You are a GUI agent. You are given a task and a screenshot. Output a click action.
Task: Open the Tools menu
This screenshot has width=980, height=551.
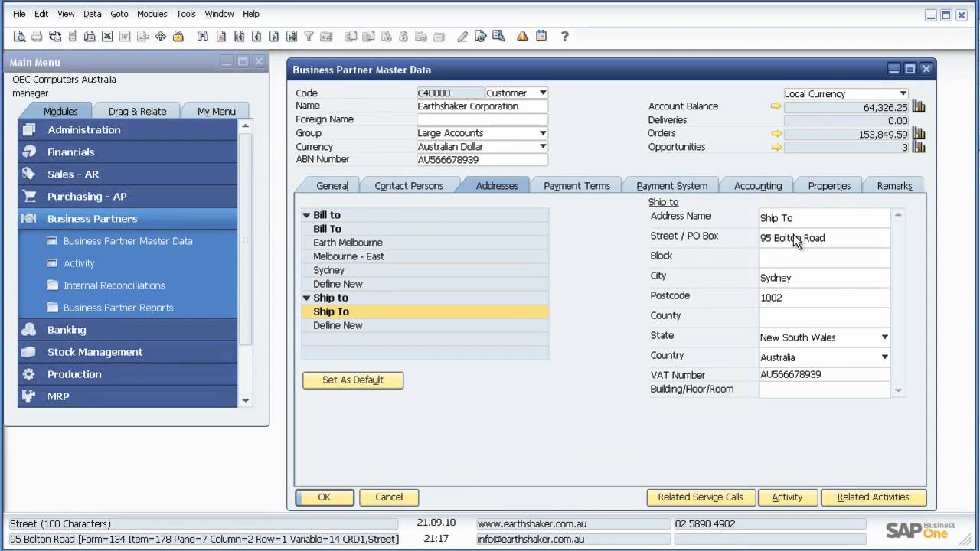tap(186, 14)
